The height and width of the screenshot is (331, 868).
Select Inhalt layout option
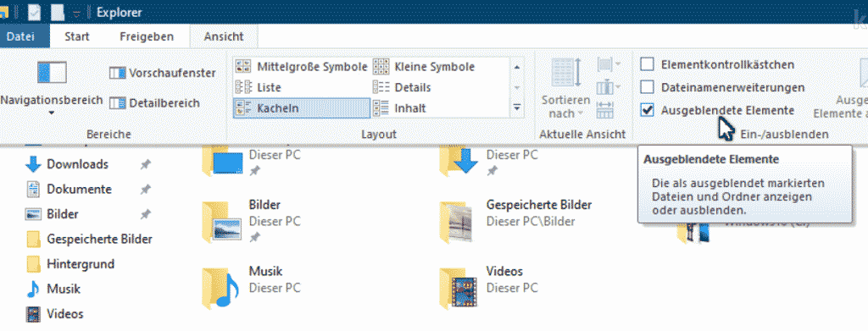coord(400,108)
